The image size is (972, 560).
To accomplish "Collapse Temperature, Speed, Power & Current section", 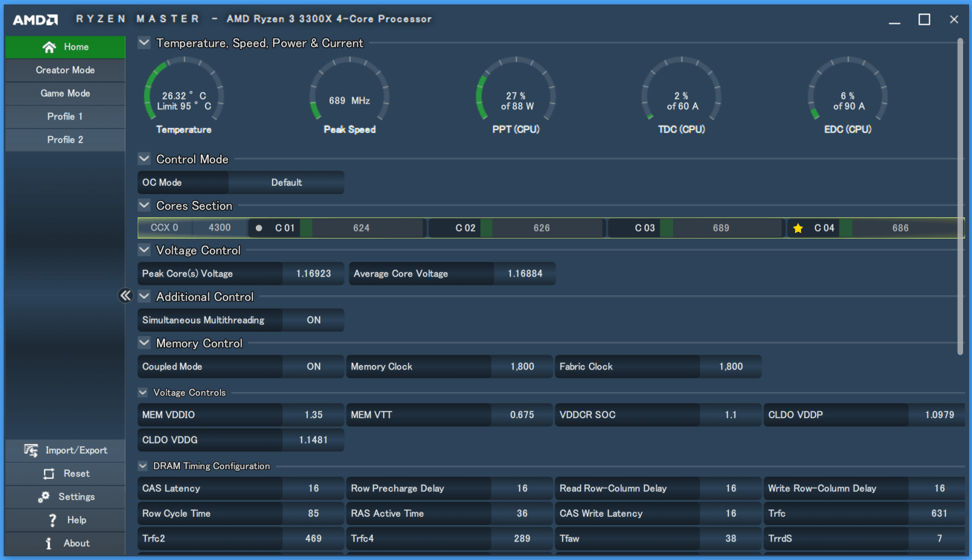I will (x=144, y=43).
